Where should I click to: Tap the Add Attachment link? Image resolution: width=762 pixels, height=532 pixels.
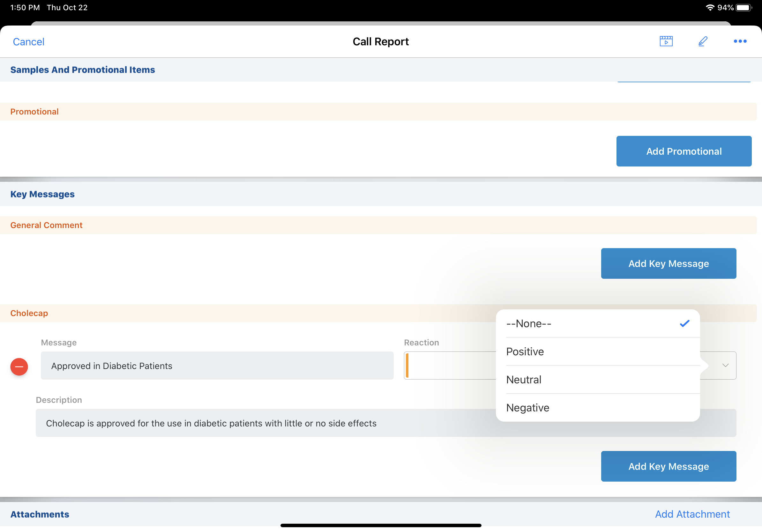[x=692, y=514]
